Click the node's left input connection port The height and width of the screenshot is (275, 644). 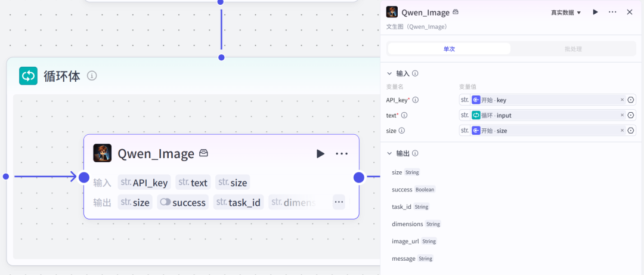[x=84, y=177]
